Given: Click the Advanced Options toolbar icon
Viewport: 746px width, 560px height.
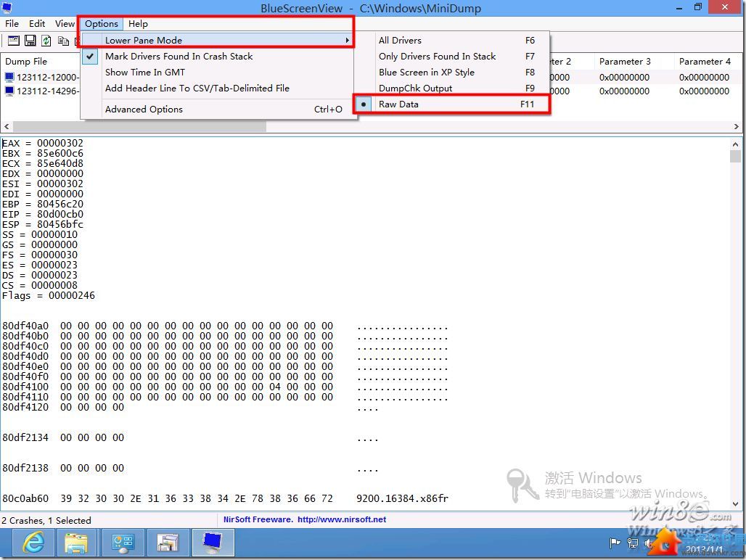Looking at the screenshot, I should [14, 41].
